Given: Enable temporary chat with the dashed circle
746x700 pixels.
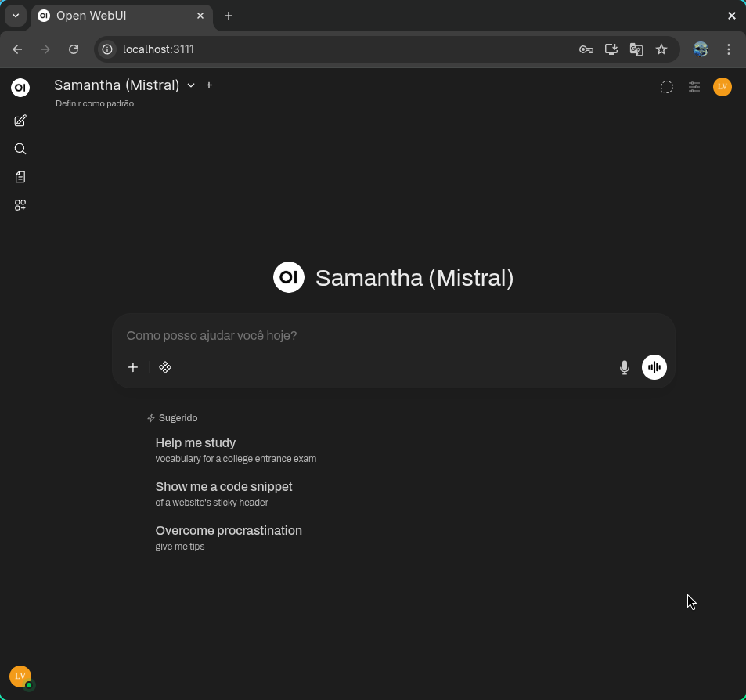Looking at the screenshot, I should (666, 87).
